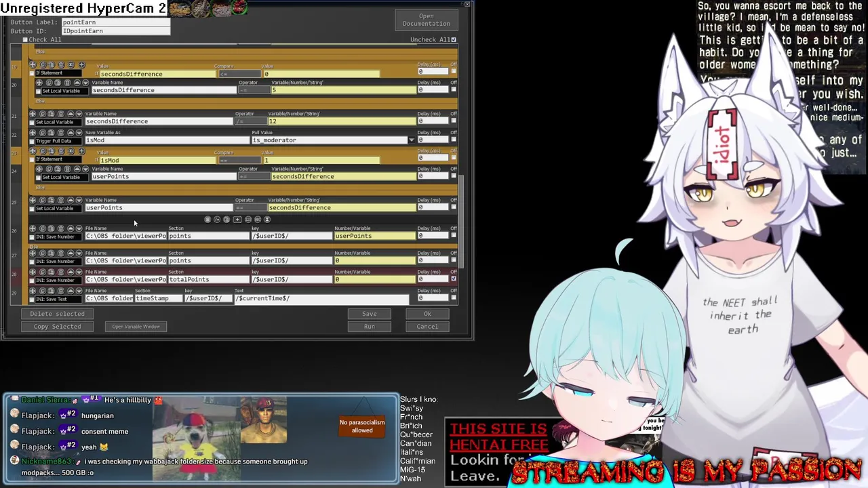Click the plus icon in the middle mini toolbar

[237, 220]
